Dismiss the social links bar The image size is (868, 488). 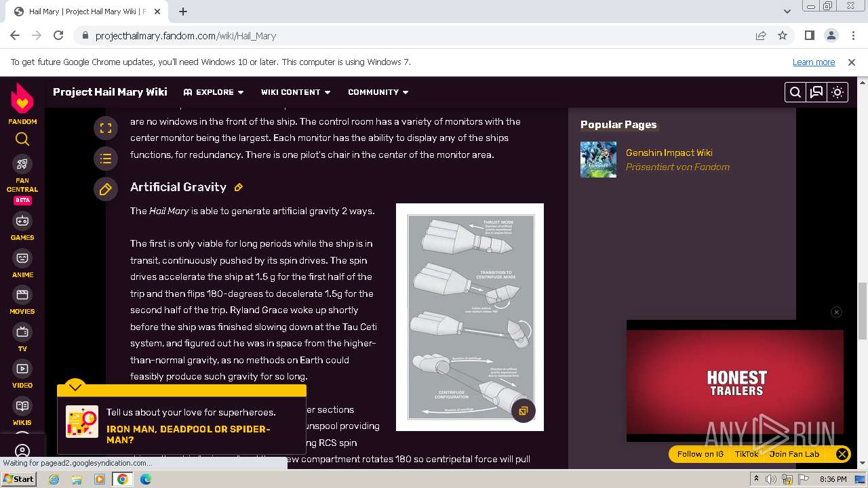[842, 454]
